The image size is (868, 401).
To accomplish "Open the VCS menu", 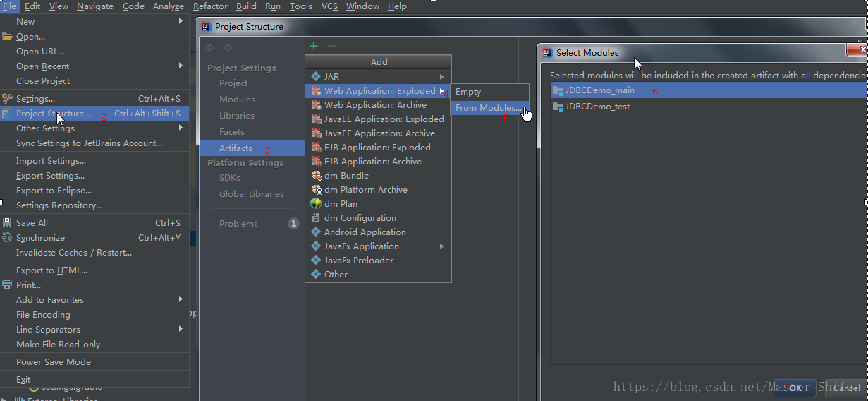I will click(329, 6).
